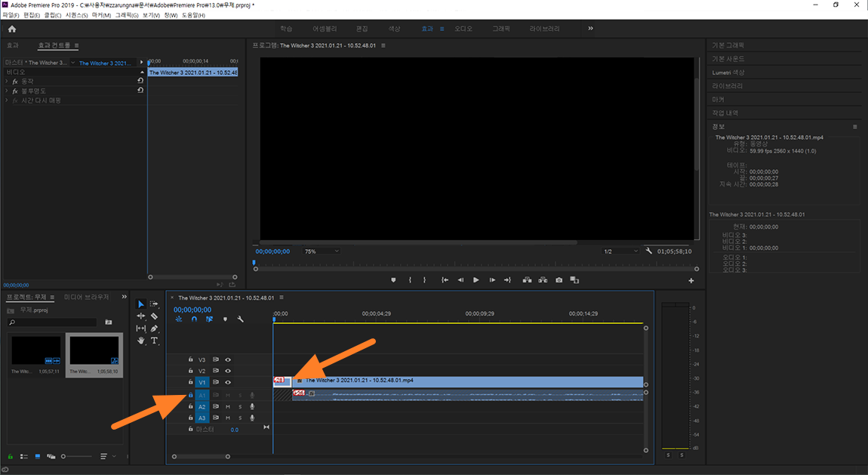Toggle A1 track targeting
Viewport: 868px width, 475px height.
pos(202,395)
